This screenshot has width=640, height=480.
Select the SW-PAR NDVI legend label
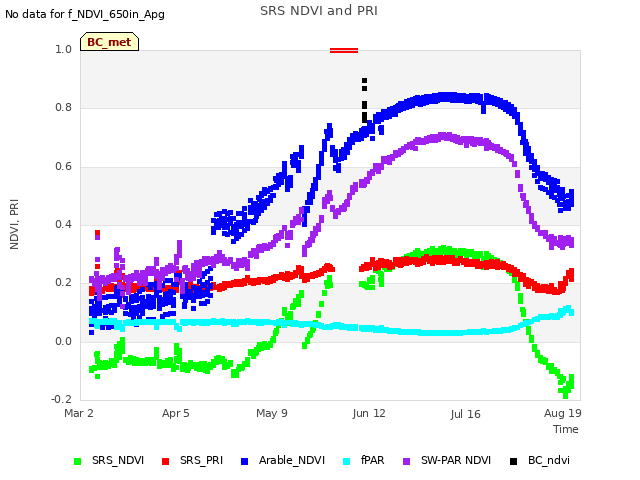tap(456, 460)
